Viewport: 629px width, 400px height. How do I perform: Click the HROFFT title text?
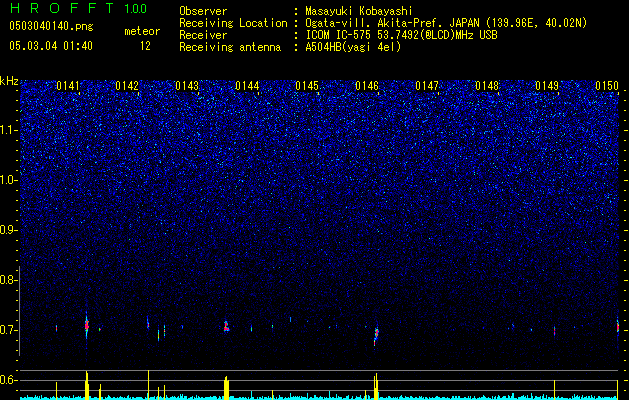point(62,8)
